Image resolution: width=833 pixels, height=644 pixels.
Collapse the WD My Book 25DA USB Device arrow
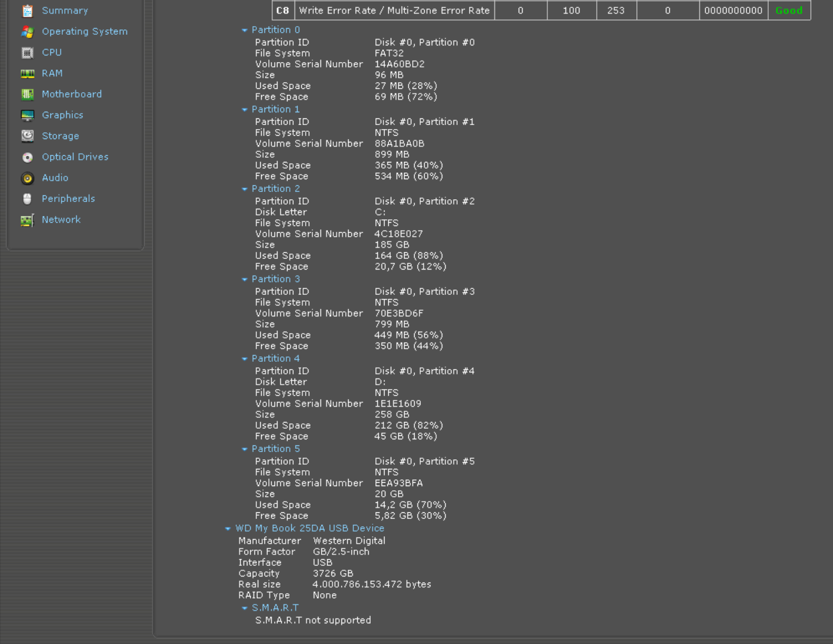click(x=227, y=529)
